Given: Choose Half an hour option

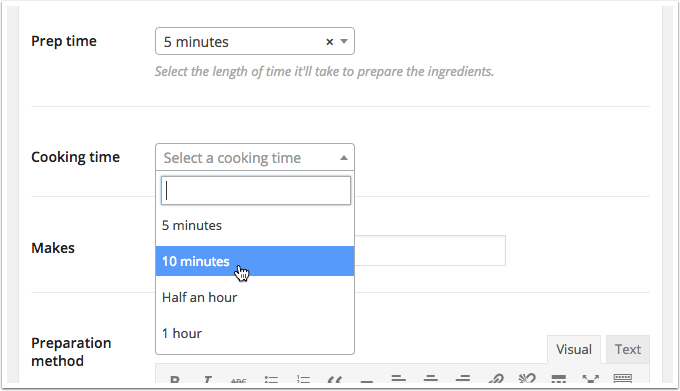Looking at the screenshot, I should pos(255,297).
